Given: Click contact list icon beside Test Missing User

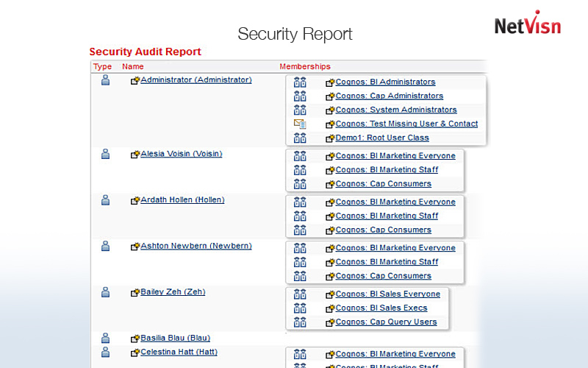Looking at the screenshot, I should click(300, 124).
